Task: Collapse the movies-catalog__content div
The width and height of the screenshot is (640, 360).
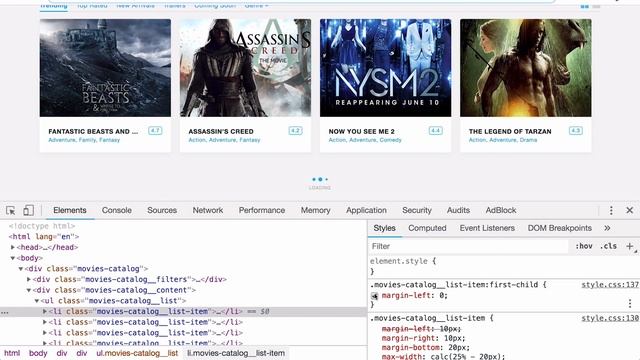Action: coord(29,290)
